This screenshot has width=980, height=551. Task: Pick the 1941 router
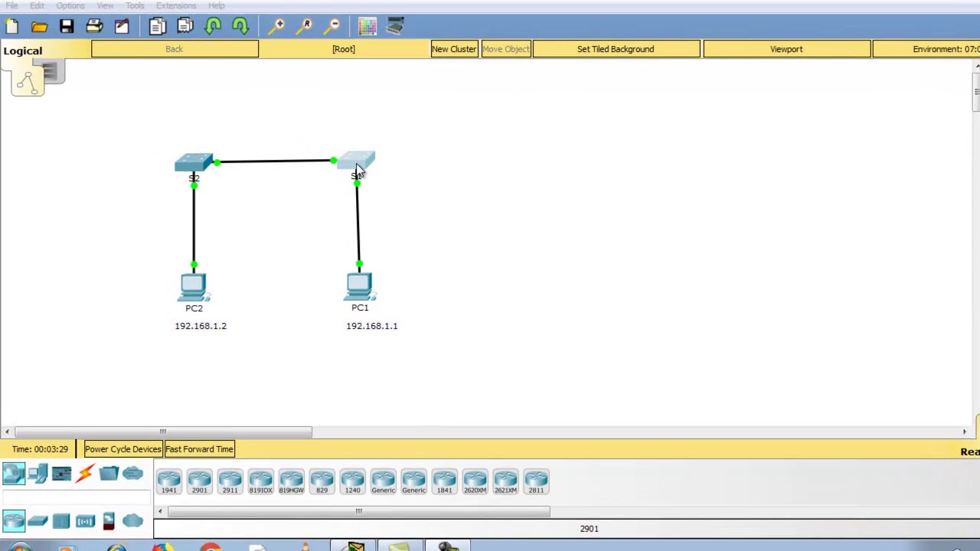168,481
